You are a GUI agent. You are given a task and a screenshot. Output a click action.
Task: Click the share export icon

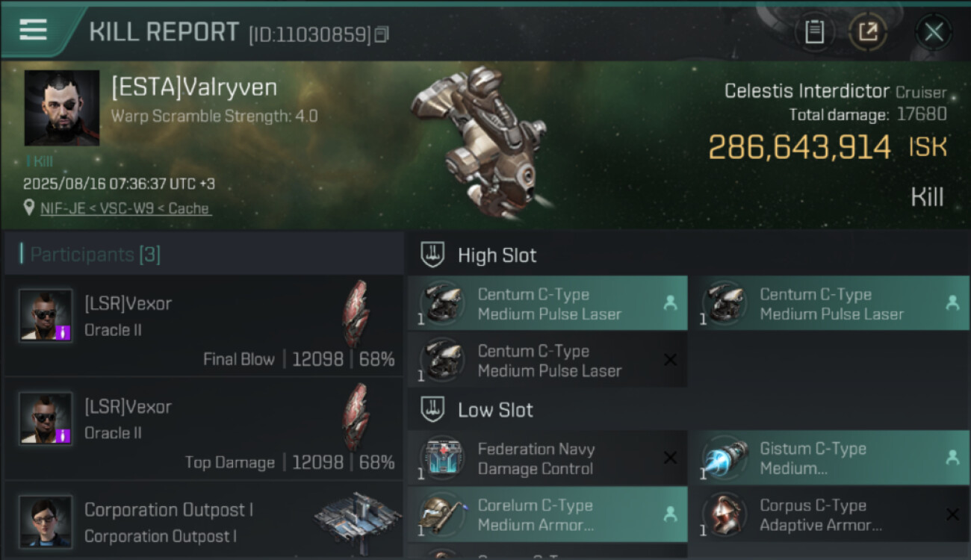(868, 32)
